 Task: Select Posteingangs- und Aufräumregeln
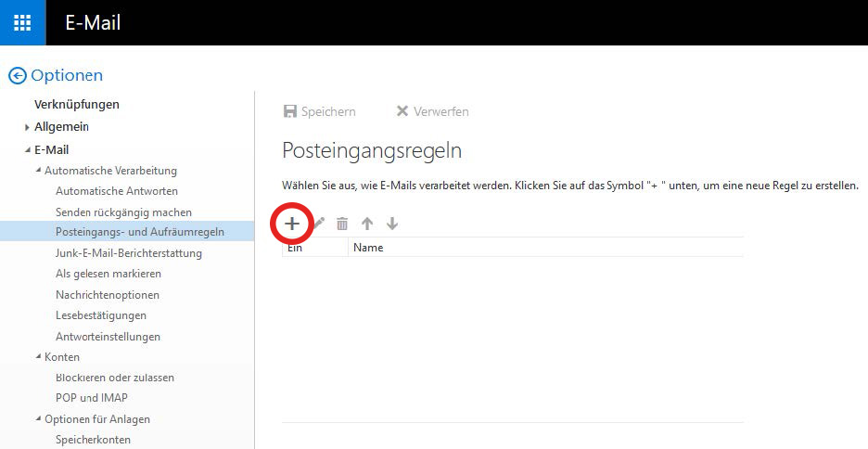pyautogui.click(x=127, y=231)
